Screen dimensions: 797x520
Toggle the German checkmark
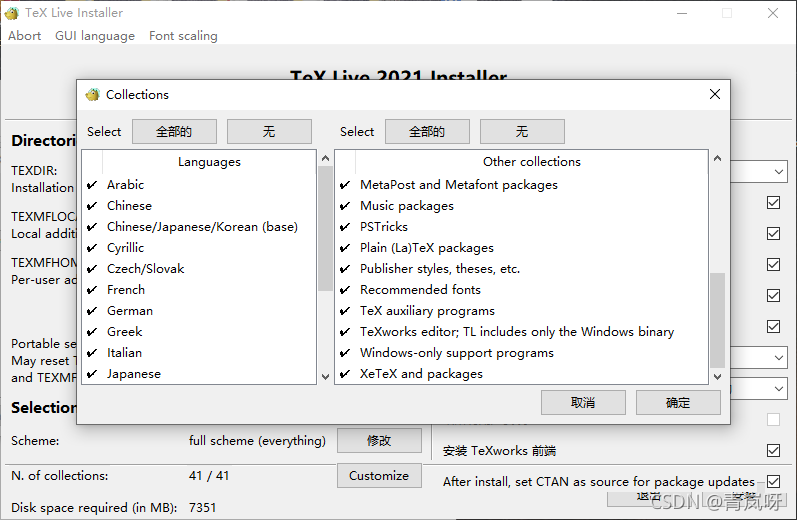(x=92, y=311)
